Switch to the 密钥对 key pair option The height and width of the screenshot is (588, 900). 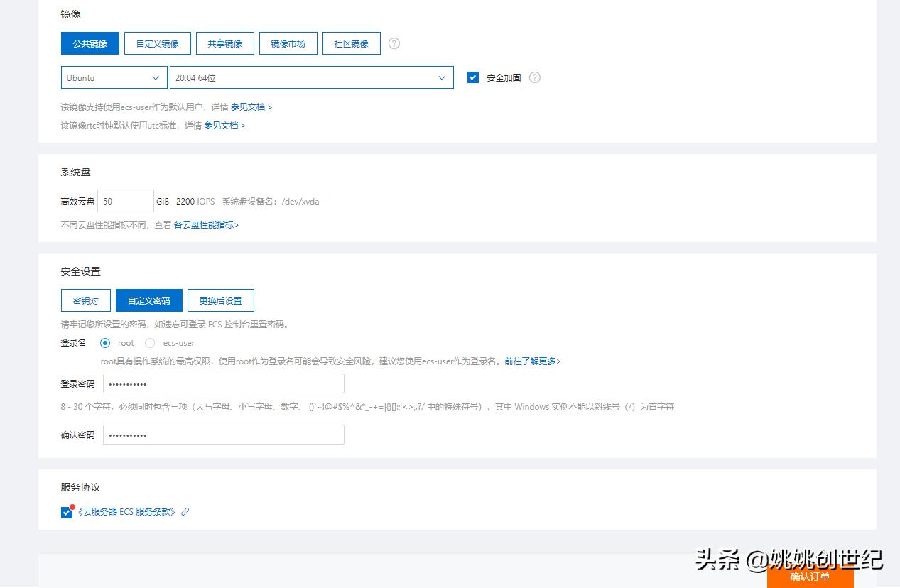85,300
